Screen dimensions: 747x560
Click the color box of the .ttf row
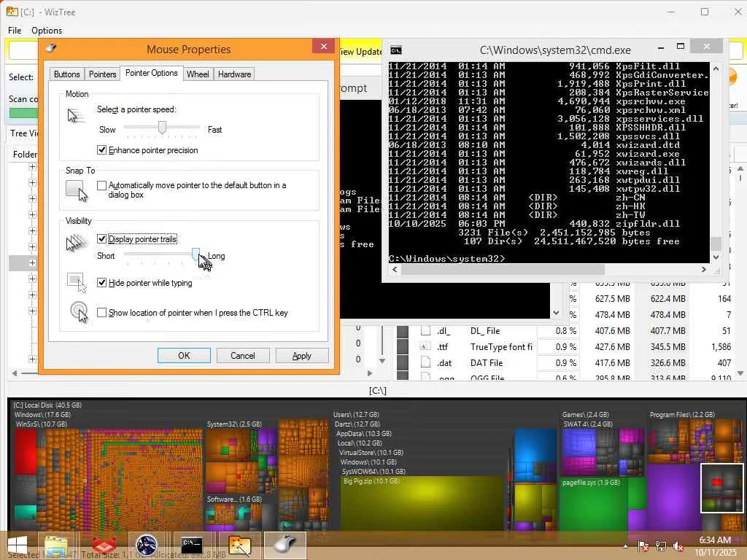(x=403, y=346)
